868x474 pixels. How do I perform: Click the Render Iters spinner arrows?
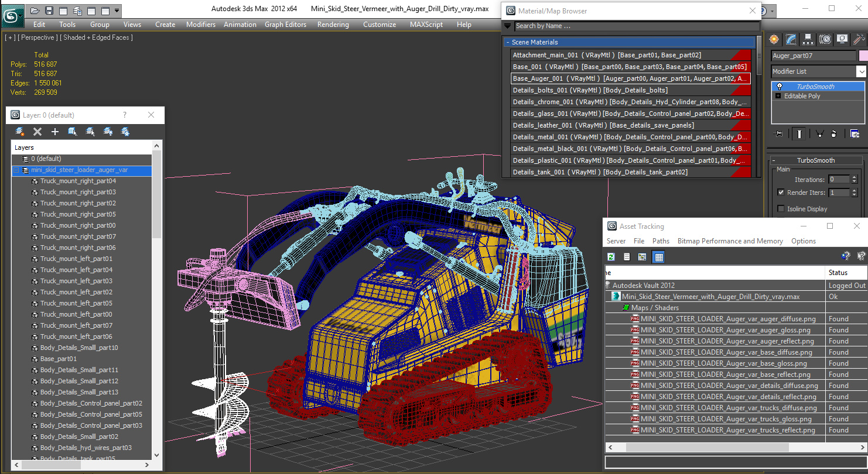point(855,193)
